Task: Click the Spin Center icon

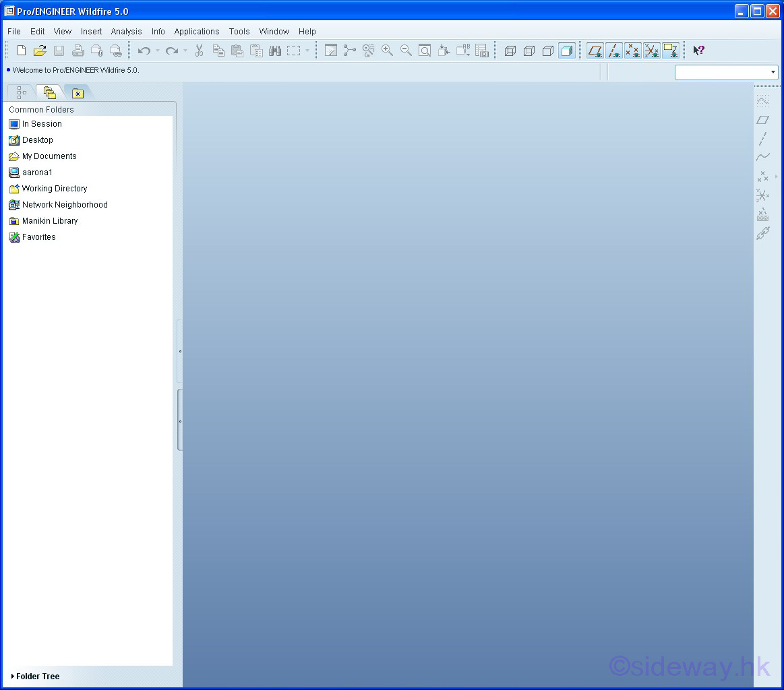Action: (x=349, y=51)
